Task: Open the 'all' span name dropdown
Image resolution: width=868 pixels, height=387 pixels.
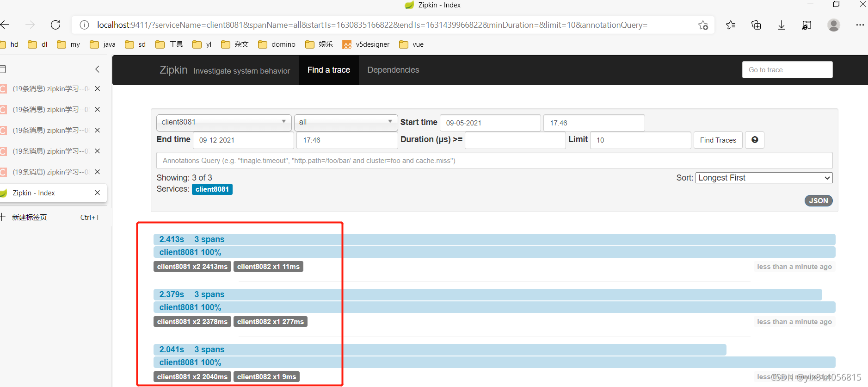Action: (x=346, y=122)
